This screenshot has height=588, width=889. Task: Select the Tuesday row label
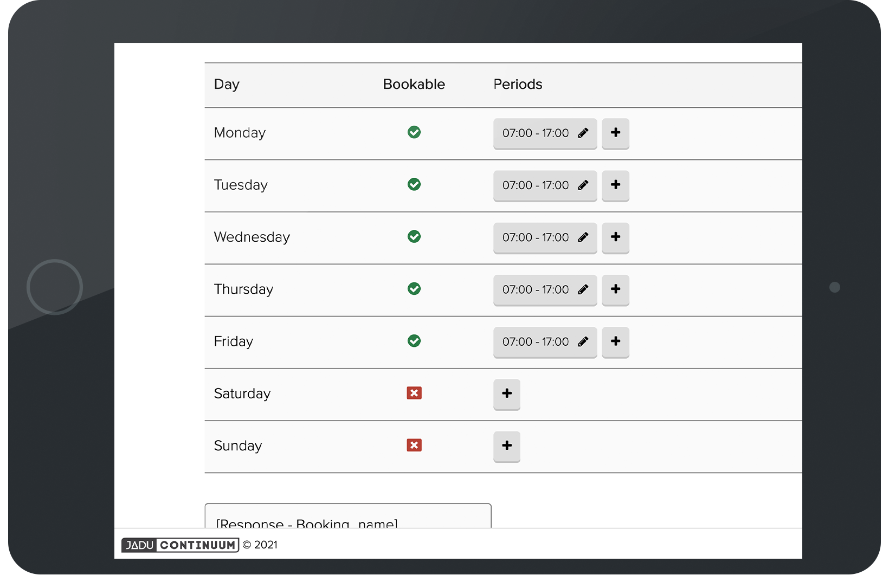tap(241, 185)
